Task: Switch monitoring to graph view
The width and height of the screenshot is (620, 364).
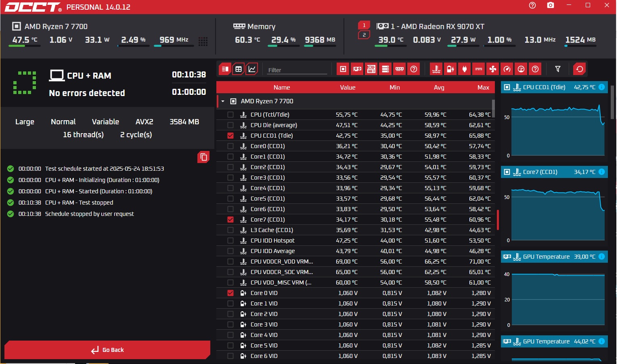Action: (x=252, y=69)
